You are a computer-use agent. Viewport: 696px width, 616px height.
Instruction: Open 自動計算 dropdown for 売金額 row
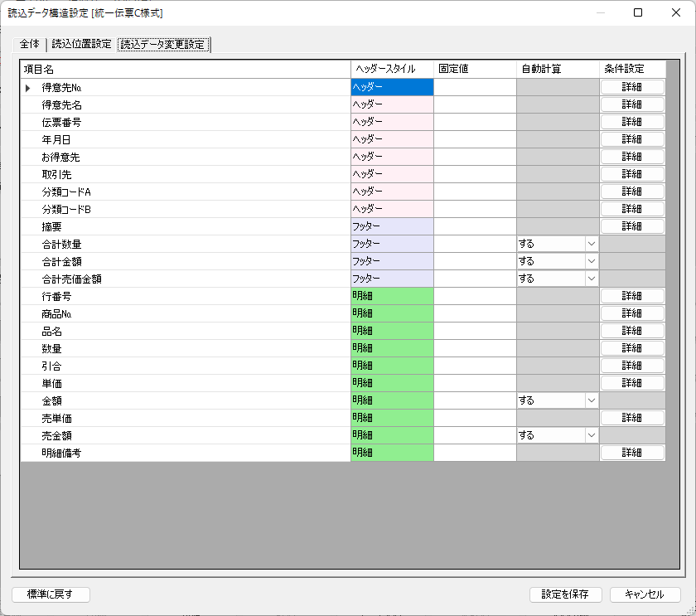(592, 435)
